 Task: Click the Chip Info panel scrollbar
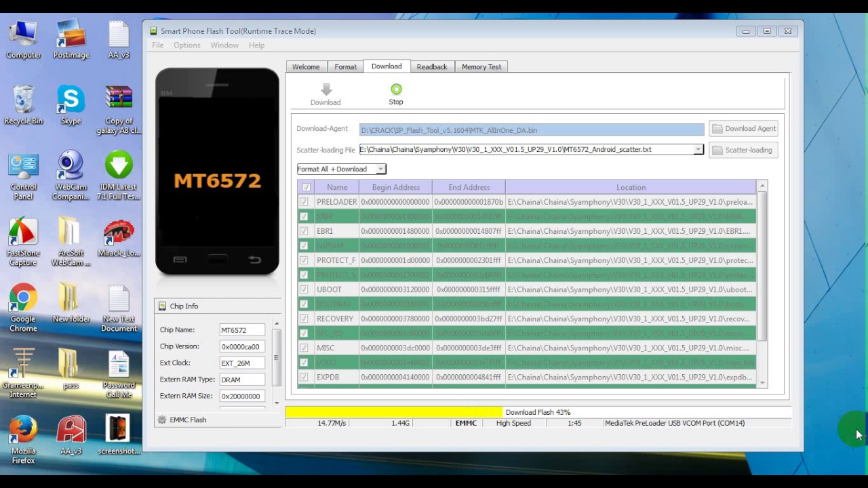277,363
